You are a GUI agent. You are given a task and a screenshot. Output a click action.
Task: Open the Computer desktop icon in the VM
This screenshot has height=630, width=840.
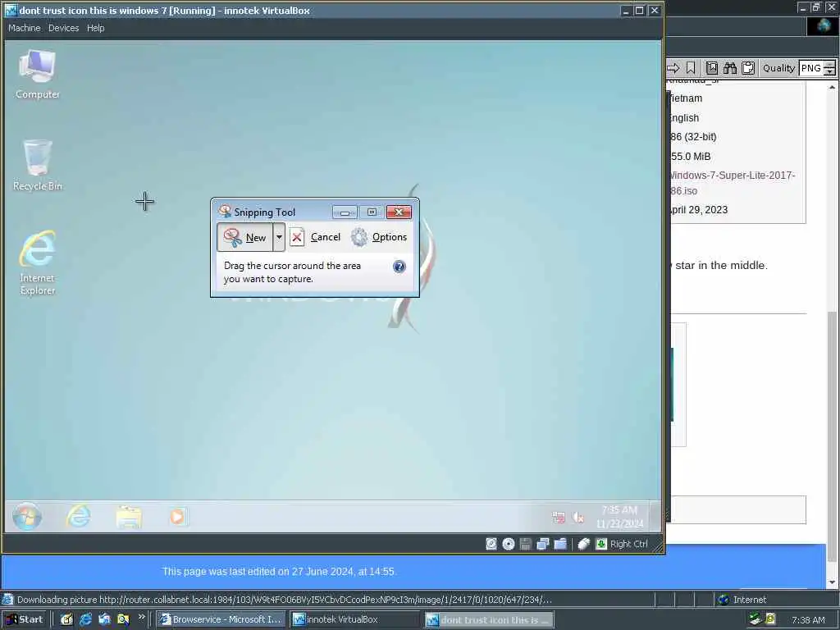(37, 74)
